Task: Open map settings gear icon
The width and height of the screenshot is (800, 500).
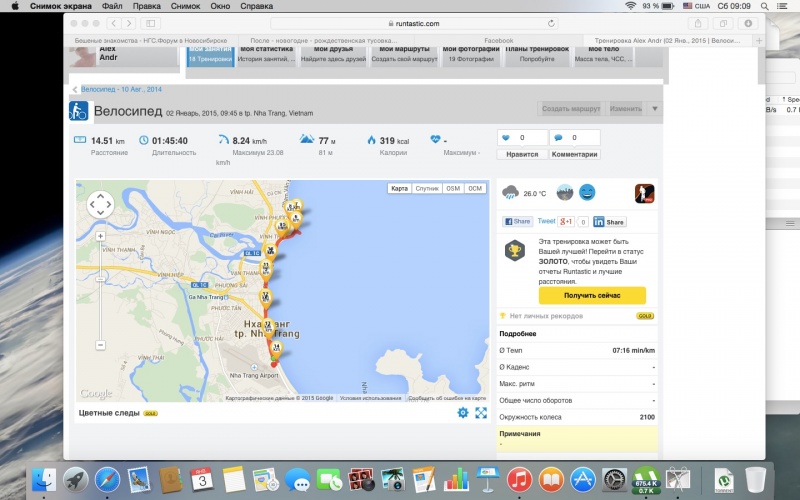Action: click(462, 412)
